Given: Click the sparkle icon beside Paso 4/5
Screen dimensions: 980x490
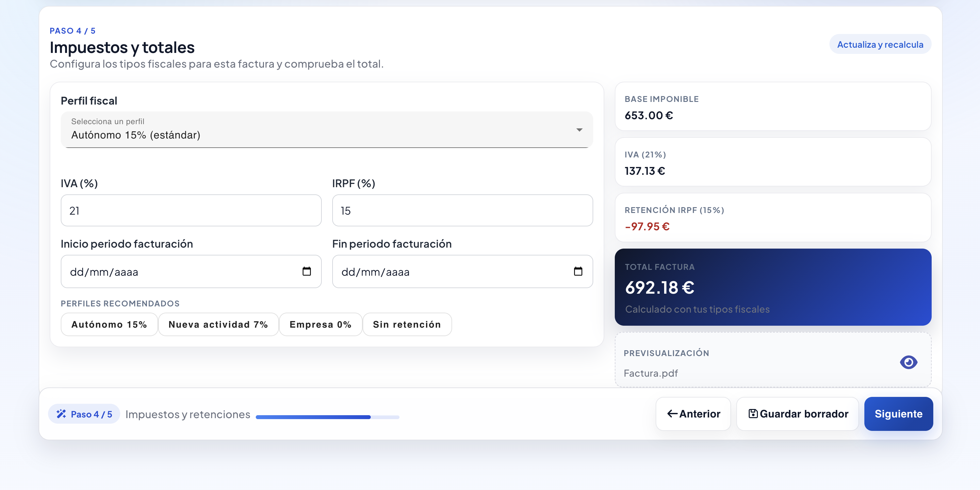Looking at the screenshot, I should 62,414.
